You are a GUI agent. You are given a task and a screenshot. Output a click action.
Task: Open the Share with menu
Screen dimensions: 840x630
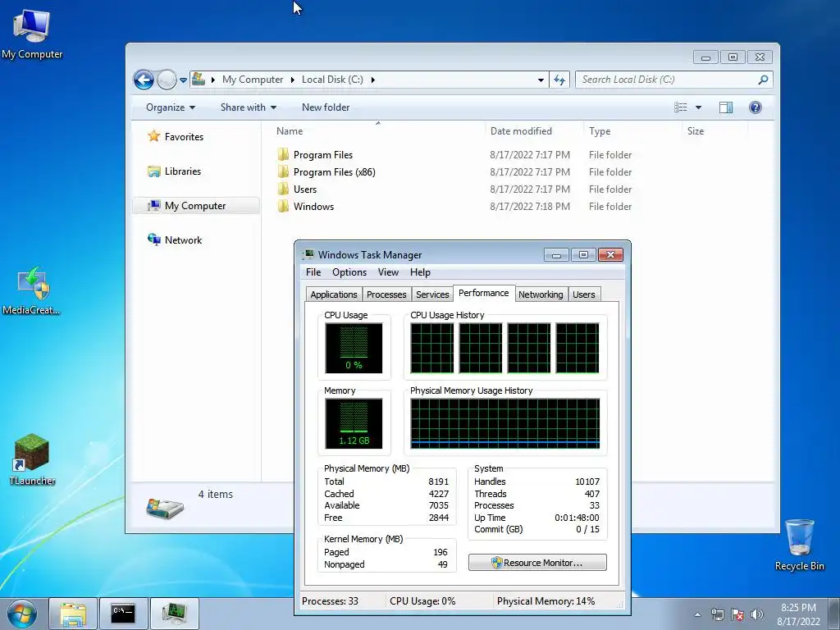tap(248, 107)
